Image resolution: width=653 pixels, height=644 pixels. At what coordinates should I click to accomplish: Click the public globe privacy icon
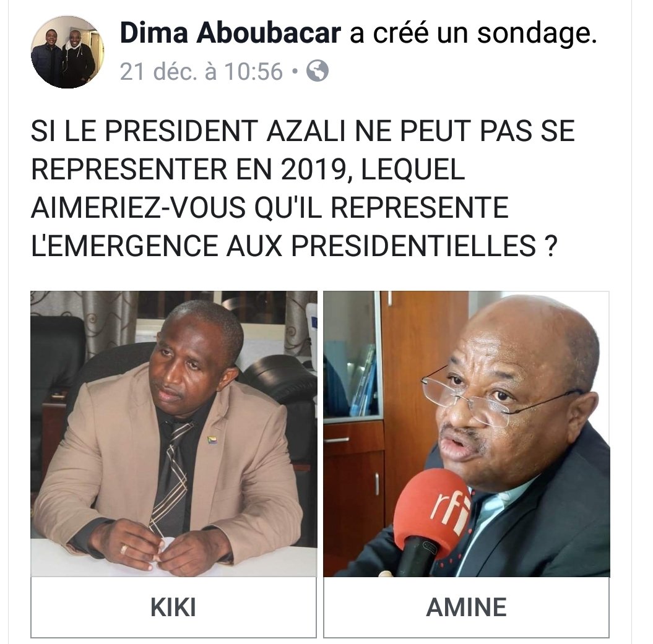(318, 71)
